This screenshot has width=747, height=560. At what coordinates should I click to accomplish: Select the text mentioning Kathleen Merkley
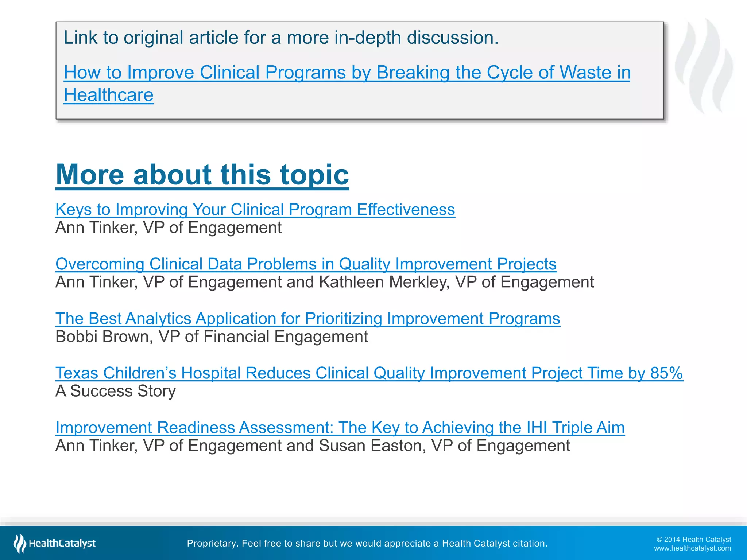click(x=325, y=282)
